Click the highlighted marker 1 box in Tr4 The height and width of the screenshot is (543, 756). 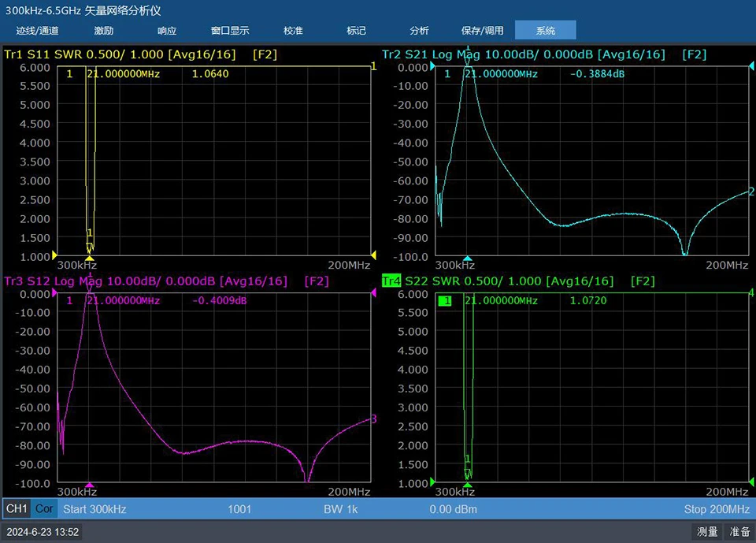[x=445, y=301]
